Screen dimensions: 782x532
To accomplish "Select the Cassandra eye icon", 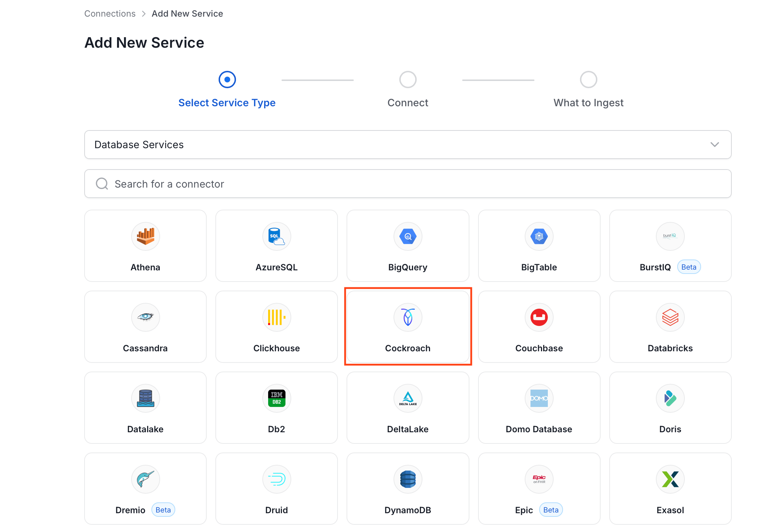I will tap(145, 317).
